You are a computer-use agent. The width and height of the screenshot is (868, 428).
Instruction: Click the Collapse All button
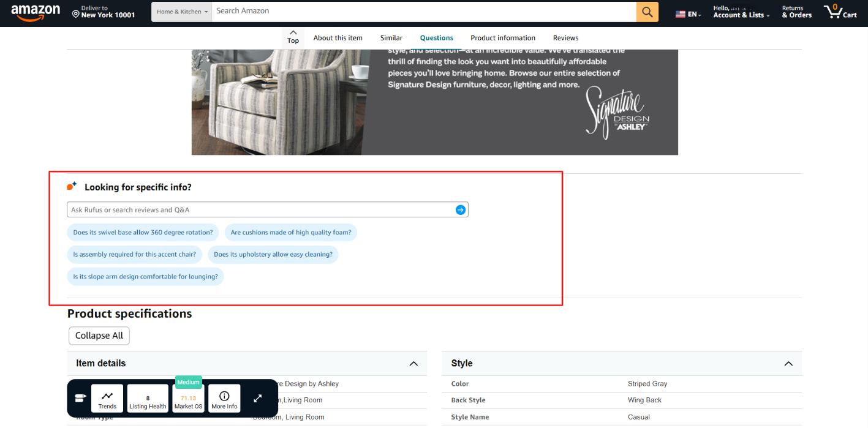[99, 335]
